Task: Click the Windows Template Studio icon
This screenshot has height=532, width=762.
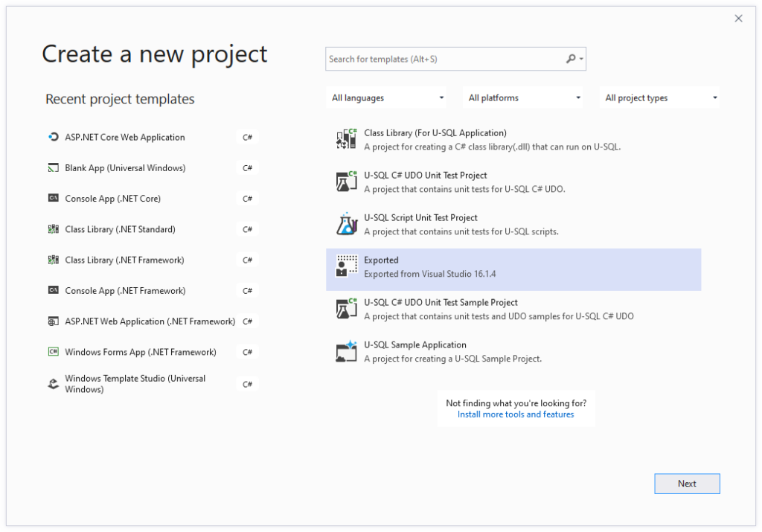Action: 53,384
